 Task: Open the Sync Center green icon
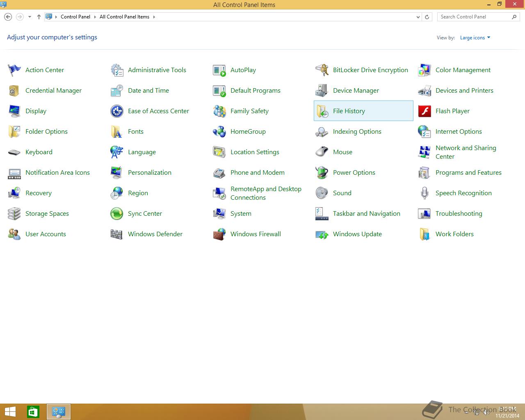point(117,214)
